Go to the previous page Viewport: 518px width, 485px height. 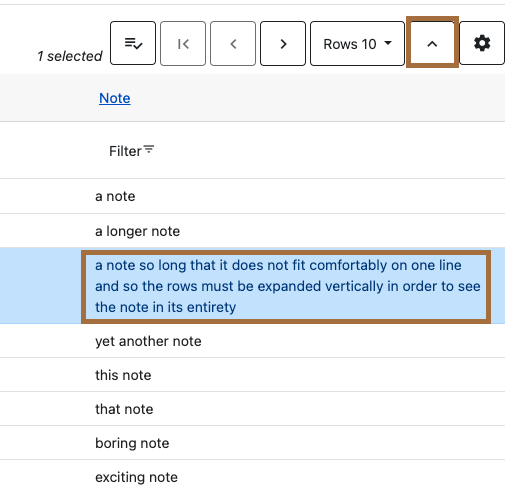click(x=233, y=43)
